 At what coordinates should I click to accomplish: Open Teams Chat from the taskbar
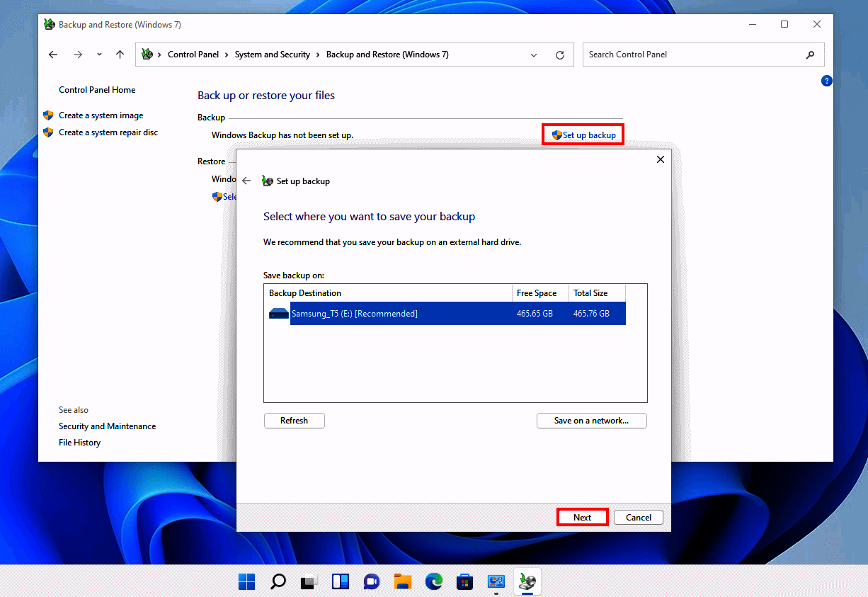(x=371, y=581)
